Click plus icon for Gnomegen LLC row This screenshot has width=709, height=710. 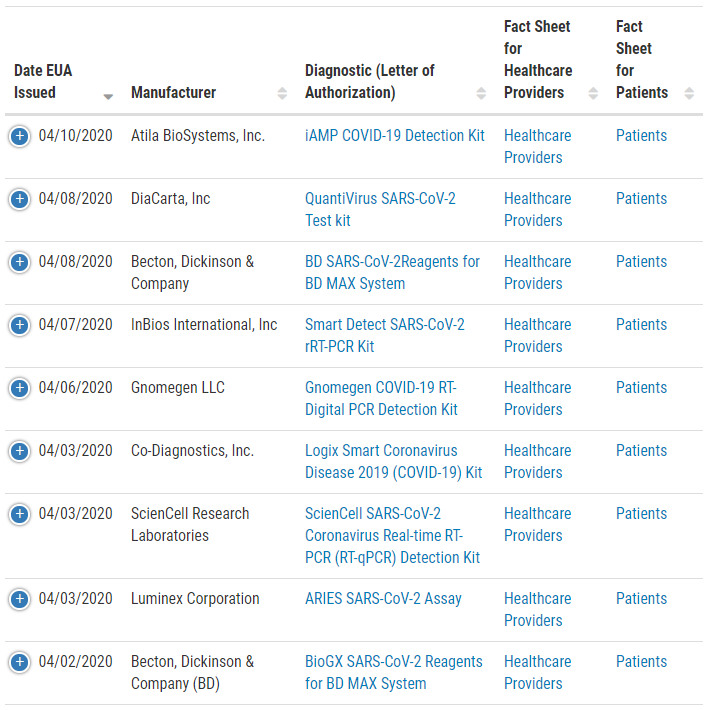click(19, 388)
